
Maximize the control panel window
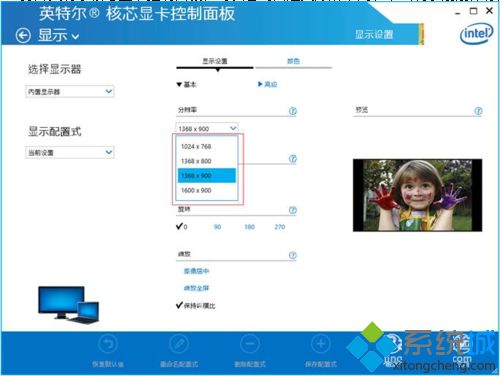click(473, 11)
